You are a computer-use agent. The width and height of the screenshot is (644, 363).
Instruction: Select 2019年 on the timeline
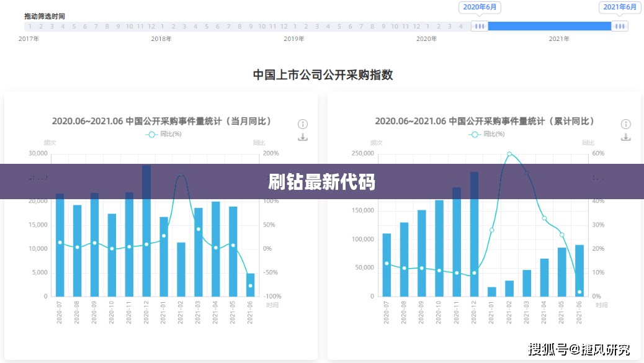[294, 38]
